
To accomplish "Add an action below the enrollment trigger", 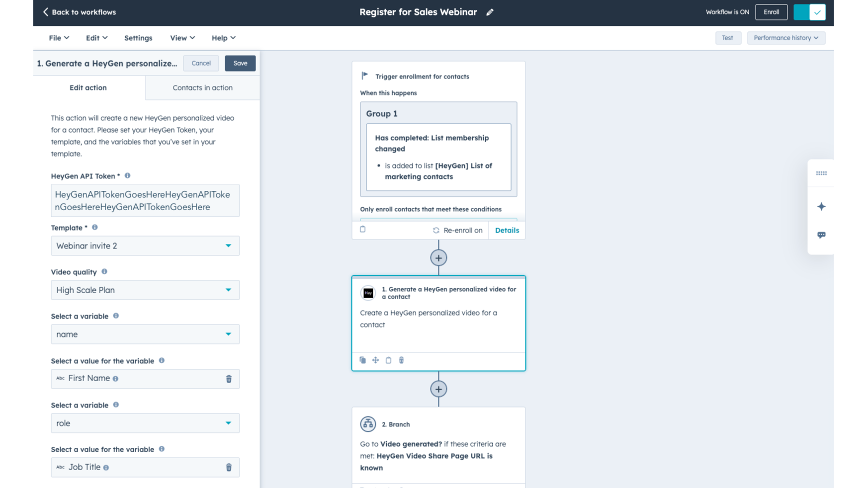I will [x=438, y=258].
